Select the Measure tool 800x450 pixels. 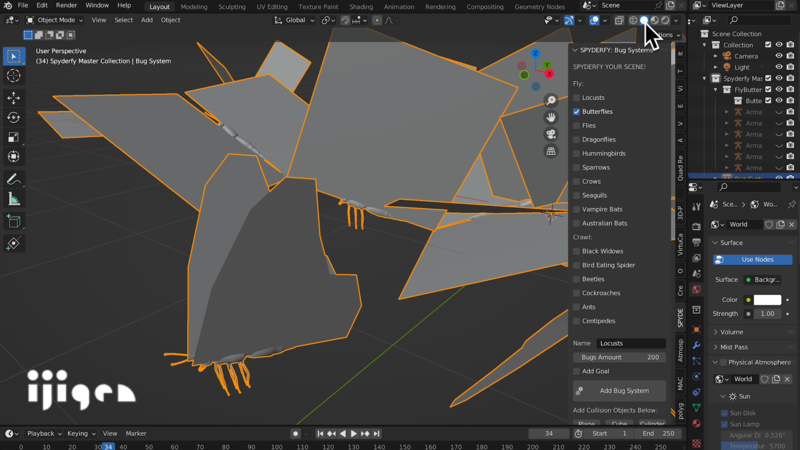click(14, 199)
